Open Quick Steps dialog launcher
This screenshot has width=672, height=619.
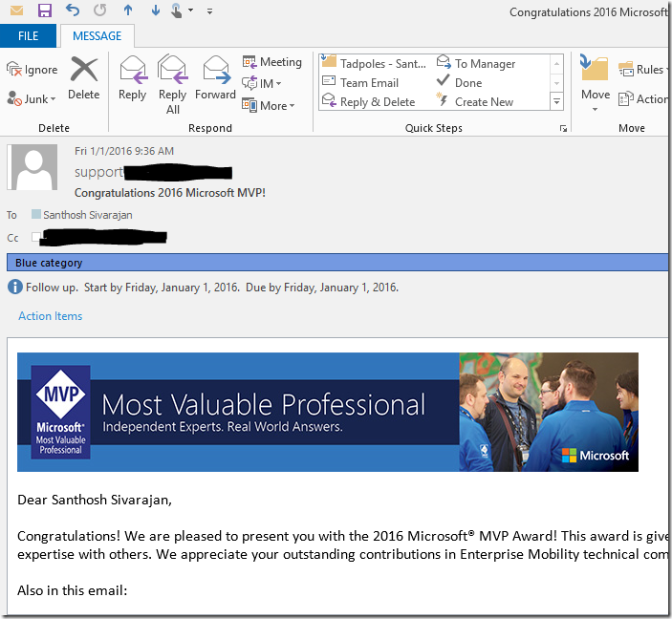pyautogui.click(x=563, y=129)
